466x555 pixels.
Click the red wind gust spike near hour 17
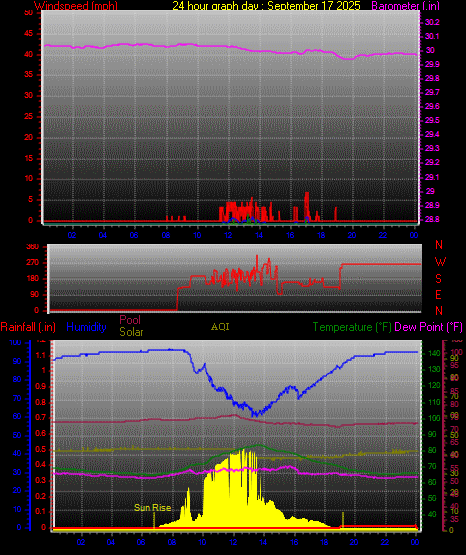[x=306, y=206]
